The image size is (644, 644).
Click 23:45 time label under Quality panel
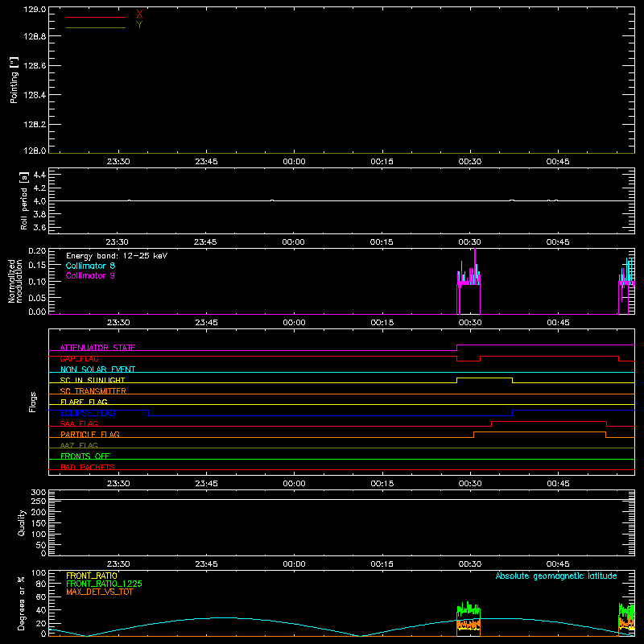(206, 564)
